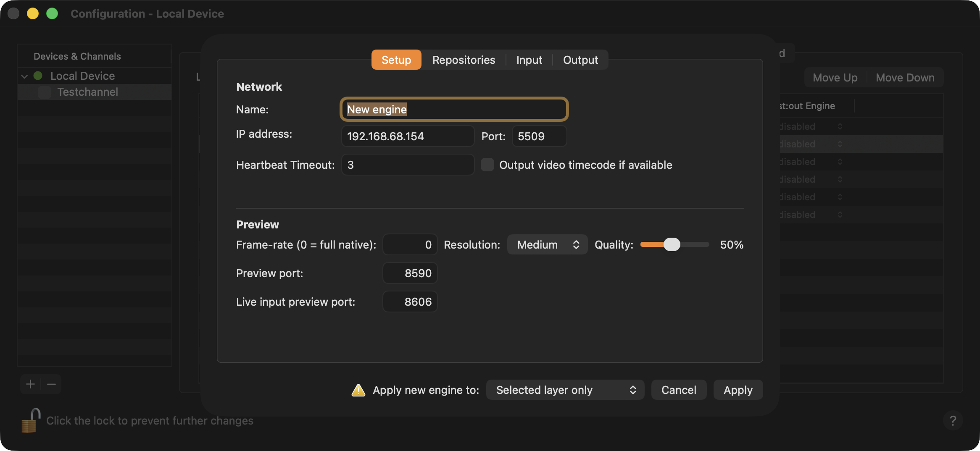
Task: Click the Preview port field
Action: (410, 273)
